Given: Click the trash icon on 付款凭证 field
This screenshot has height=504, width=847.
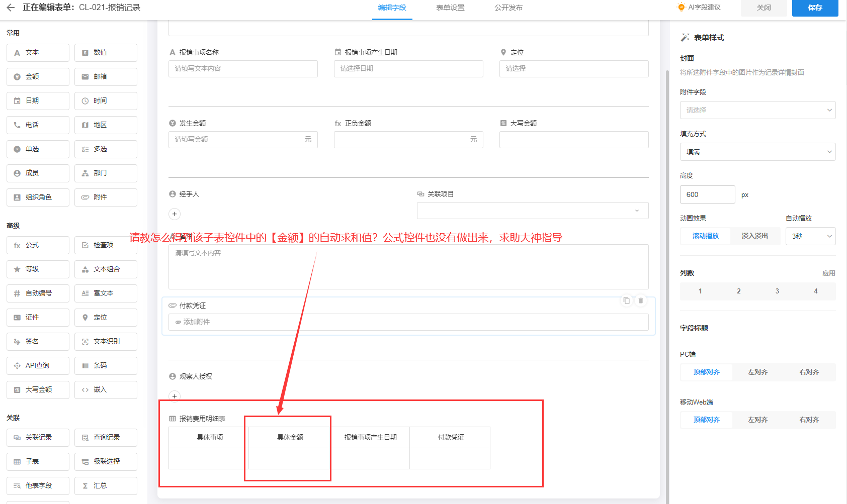Looking at the screenshot, I should point(641,300).
